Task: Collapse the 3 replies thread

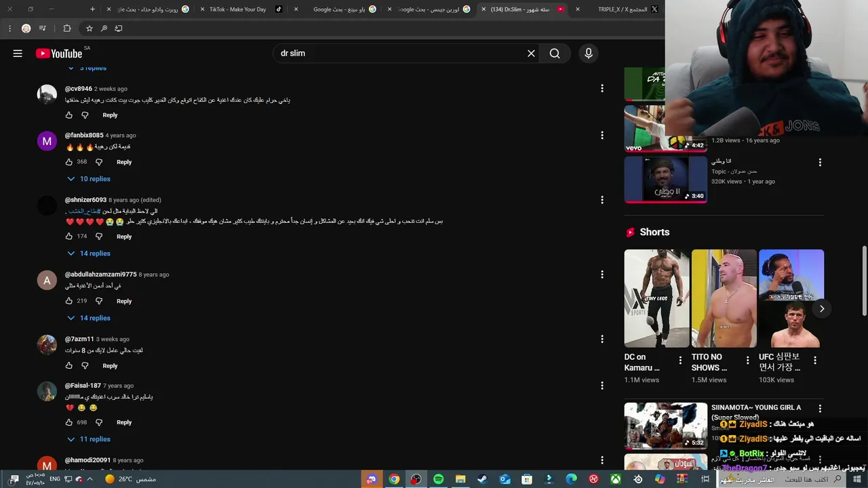Action: click(87, 68)
